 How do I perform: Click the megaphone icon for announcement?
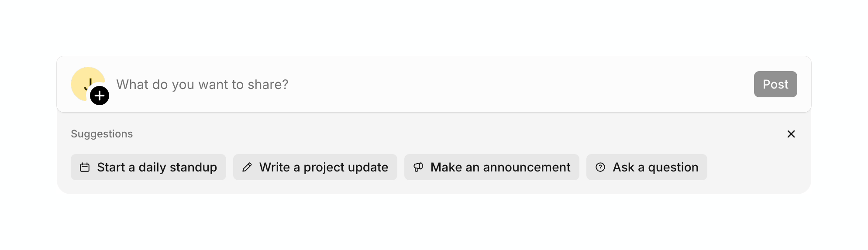(418, 167)
